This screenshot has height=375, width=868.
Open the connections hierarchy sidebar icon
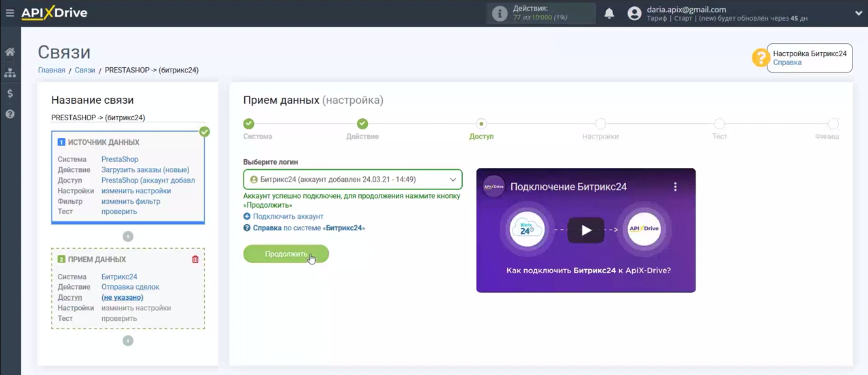click(x=10, y=73)
